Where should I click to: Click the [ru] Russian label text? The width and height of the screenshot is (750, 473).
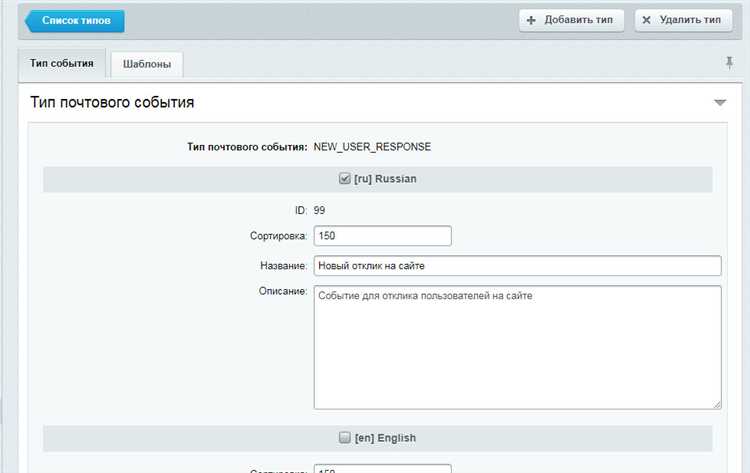pyautogui.click(x=385, y=179)
